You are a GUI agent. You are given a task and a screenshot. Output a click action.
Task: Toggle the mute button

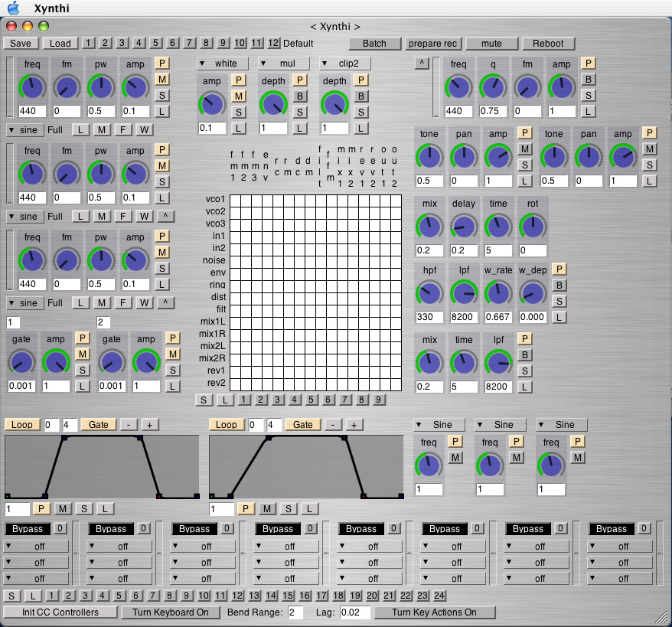(x=491, y=44)
